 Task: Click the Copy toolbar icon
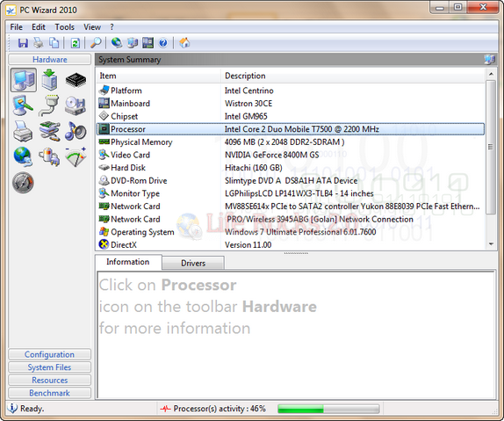[54, 43]
